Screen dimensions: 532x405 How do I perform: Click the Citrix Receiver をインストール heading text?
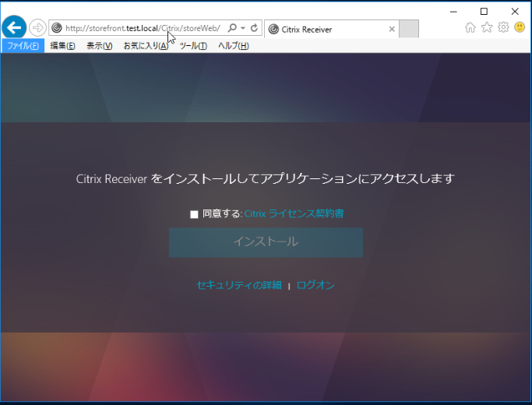[x=265, y=178]
